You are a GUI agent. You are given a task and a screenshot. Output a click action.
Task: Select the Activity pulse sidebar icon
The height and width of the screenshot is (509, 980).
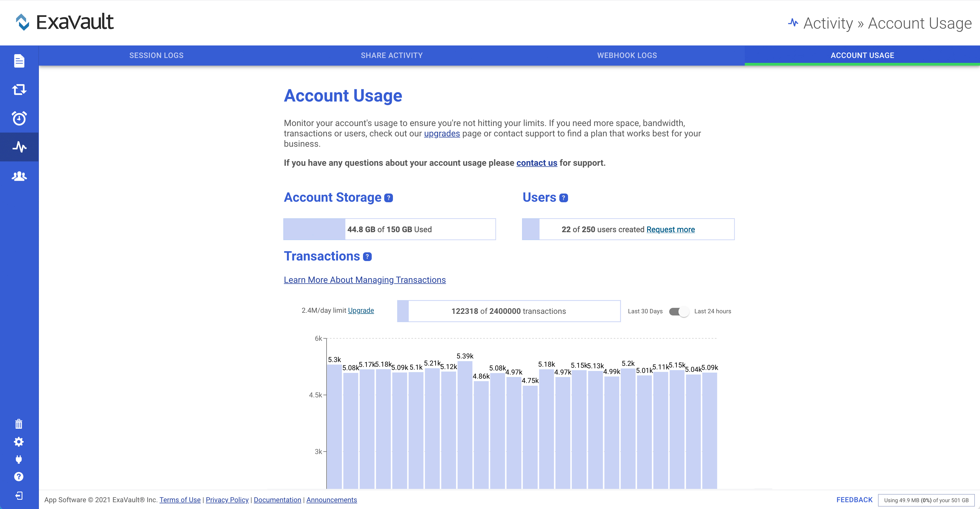tap(19, 147)
